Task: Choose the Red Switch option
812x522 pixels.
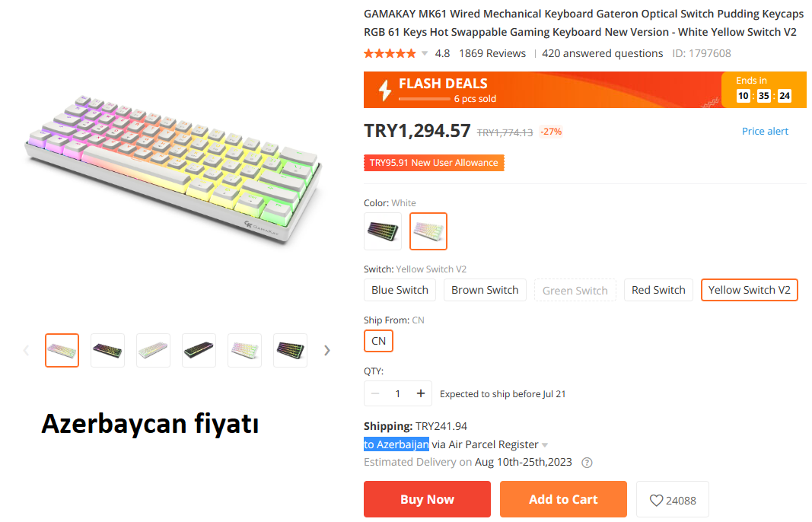Action: coord(658,290)
